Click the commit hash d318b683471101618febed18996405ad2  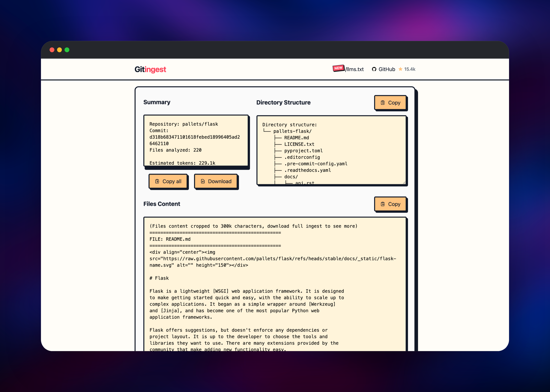point(195,137)
